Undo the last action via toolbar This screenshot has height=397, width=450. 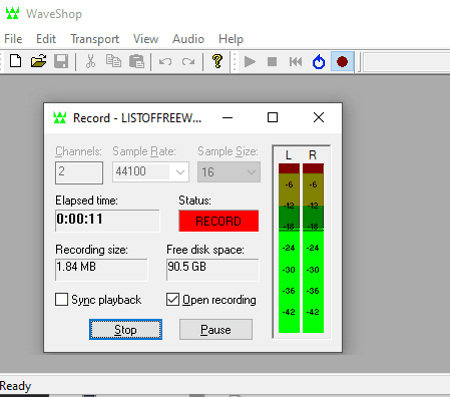pos(165,62)
